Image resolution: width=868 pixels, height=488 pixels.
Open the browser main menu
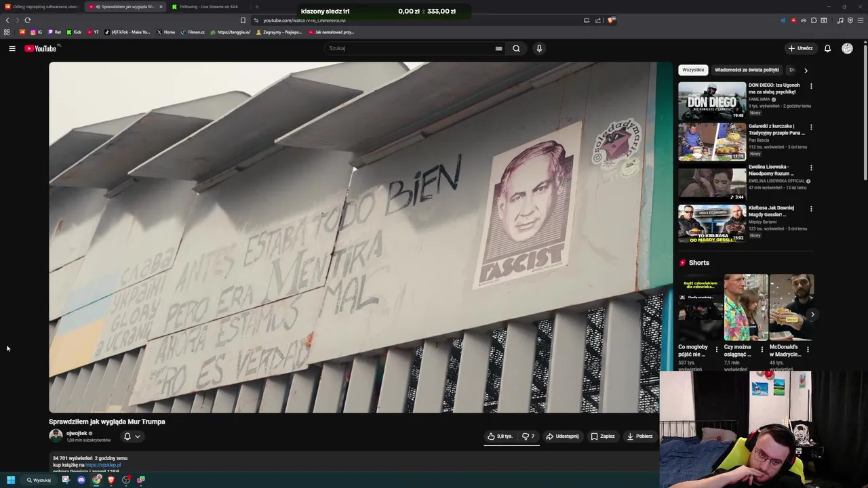[861, 20]
